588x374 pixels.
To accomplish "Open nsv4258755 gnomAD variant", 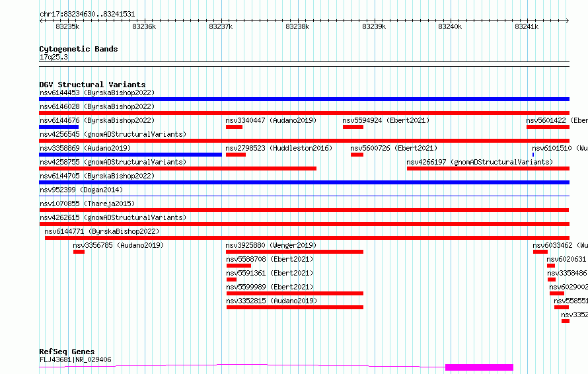I will click(113, 162).
